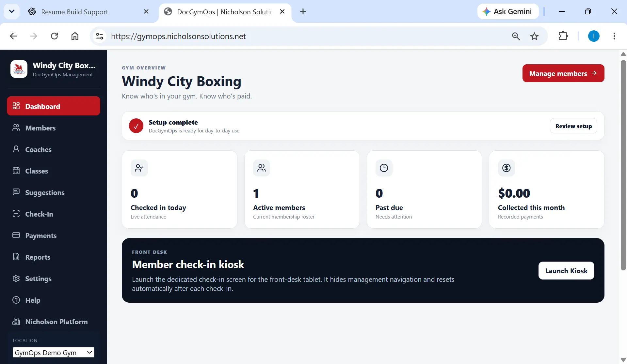
Task: Click the Suggestions chat icon
Action: (16, 192)
